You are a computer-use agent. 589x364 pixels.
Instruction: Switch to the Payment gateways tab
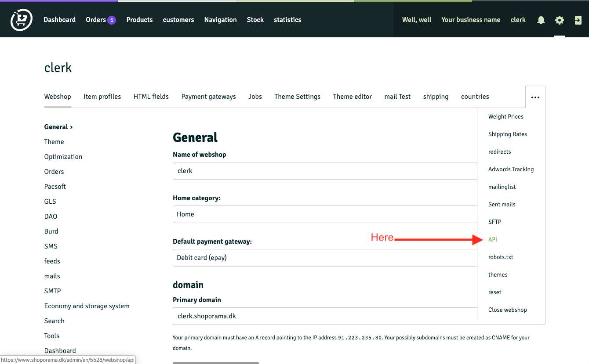(x=208, y=97)
